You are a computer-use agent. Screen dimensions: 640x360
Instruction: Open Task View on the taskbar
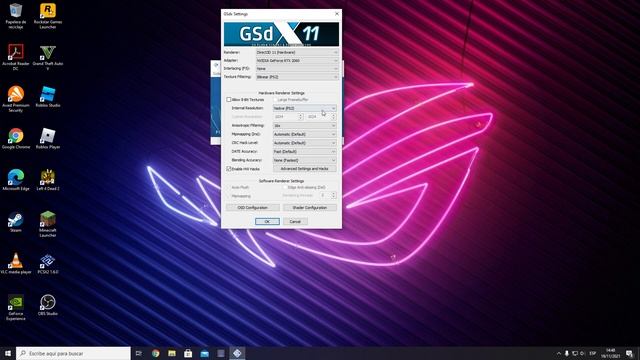point(139,353)
